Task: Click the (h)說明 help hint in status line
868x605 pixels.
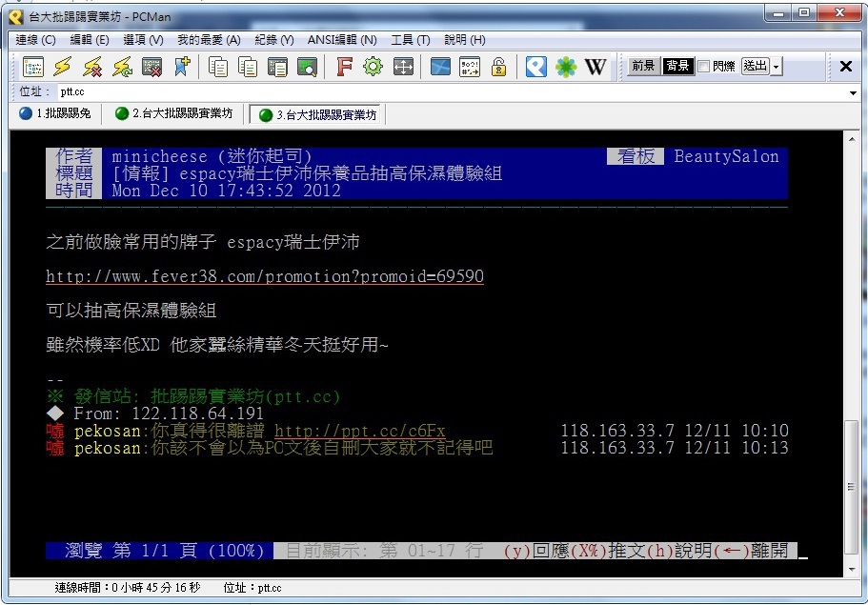Action: tap(679, 550)
